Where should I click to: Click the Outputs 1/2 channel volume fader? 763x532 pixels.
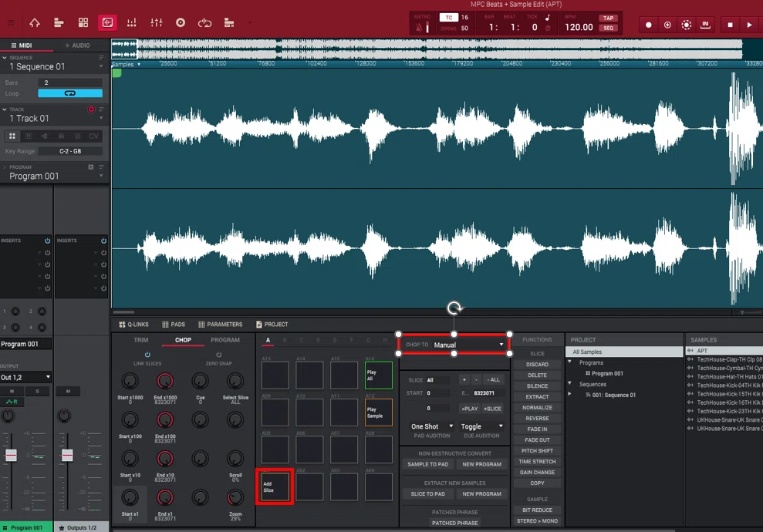pyautogui.click(x=67, y=455)
